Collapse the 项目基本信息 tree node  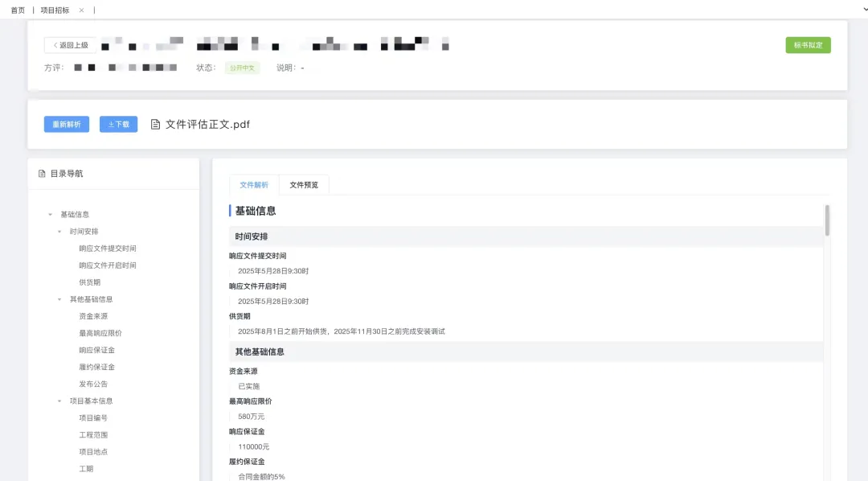tap(59, 401)
